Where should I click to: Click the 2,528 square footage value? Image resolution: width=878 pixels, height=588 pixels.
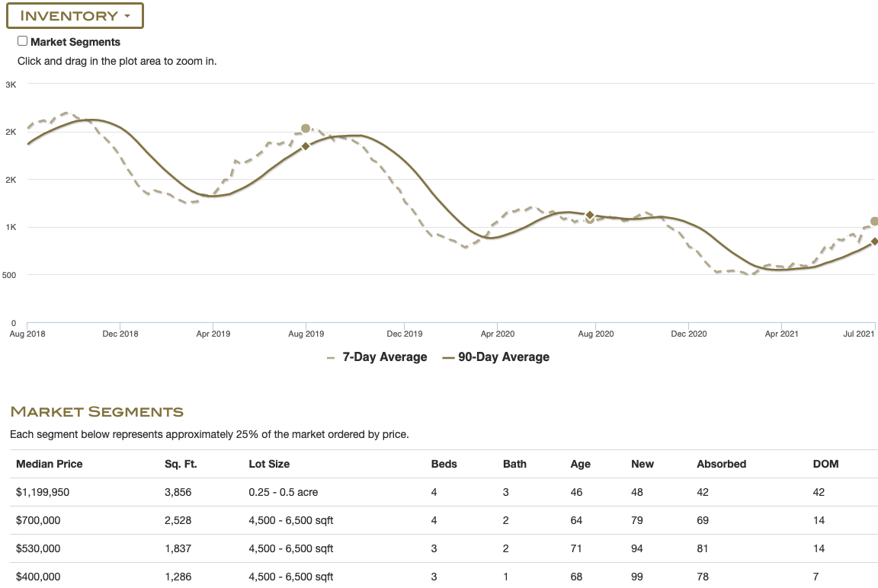(x=178, y=520)
